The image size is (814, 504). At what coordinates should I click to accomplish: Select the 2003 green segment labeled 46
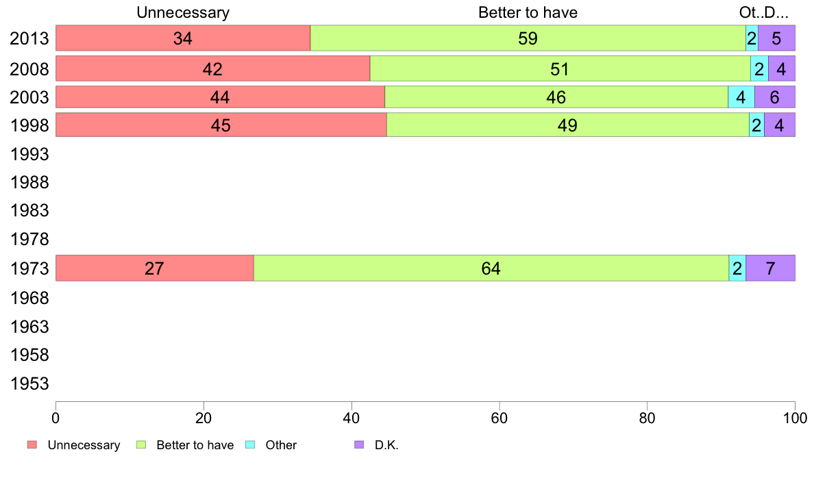click(x=556, y=97)
